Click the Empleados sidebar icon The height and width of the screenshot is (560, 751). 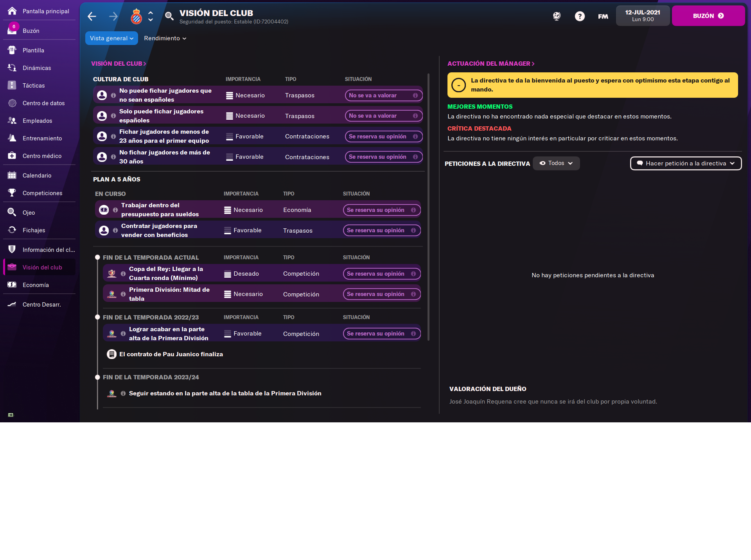coord(12,120)
